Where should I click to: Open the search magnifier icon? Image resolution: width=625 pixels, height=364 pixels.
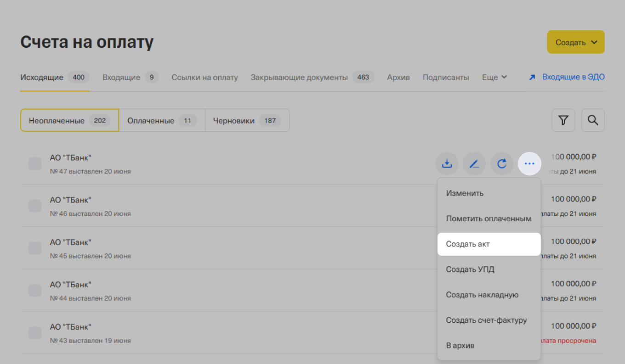point(593,120)
